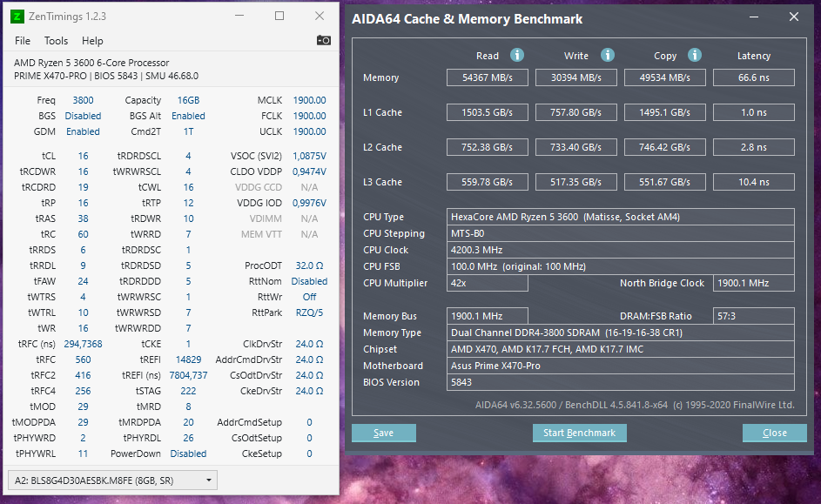Click the Save button in AIDA64

pyautogui.click(x=384, y=433)
